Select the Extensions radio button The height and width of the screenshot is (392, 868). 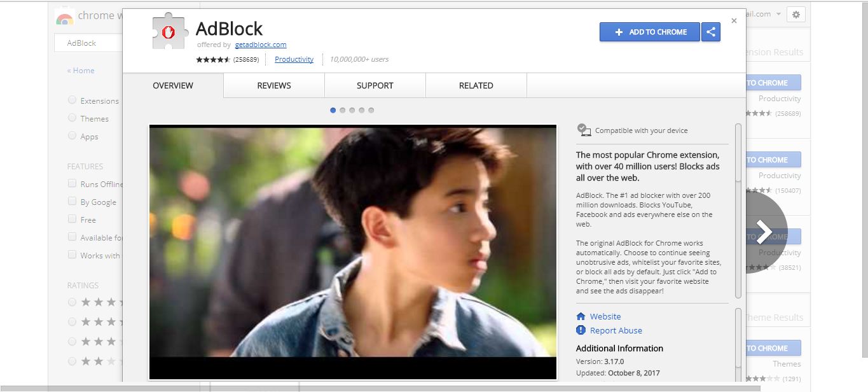click(x=72, y=100)
